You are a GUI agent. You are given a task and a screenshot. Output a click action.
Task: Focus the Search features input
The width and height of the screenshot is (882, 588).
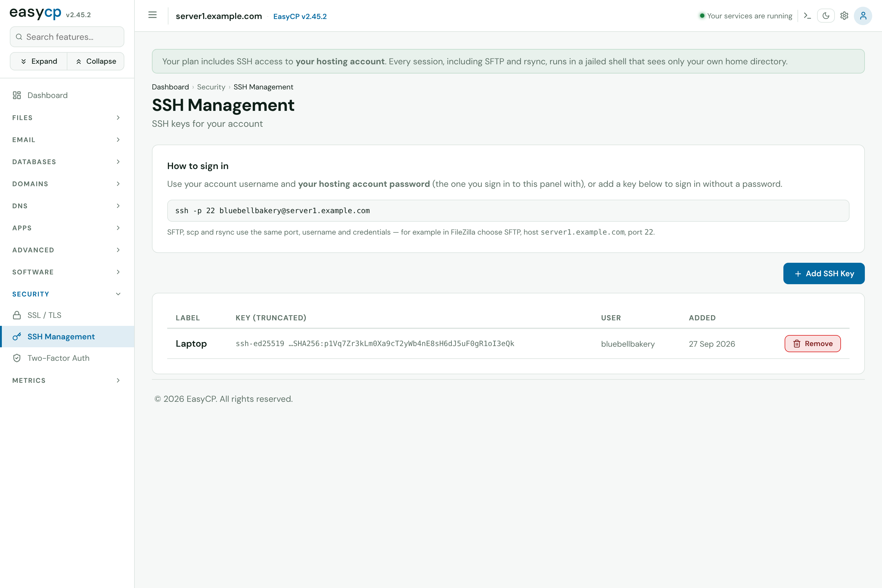[x=67, y=37]
